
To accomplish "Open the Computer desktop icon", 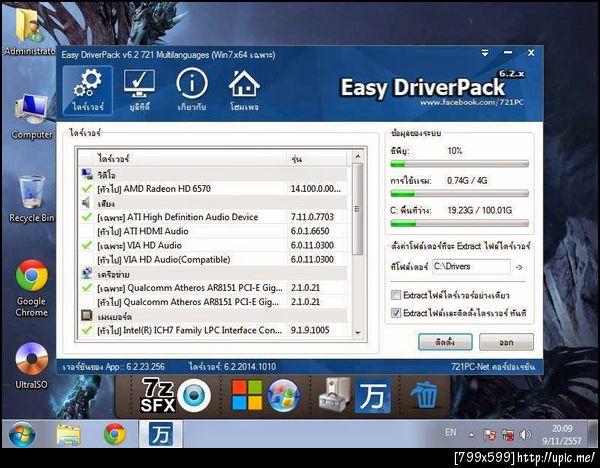I will pyautogui.click(x=32, y=116).
